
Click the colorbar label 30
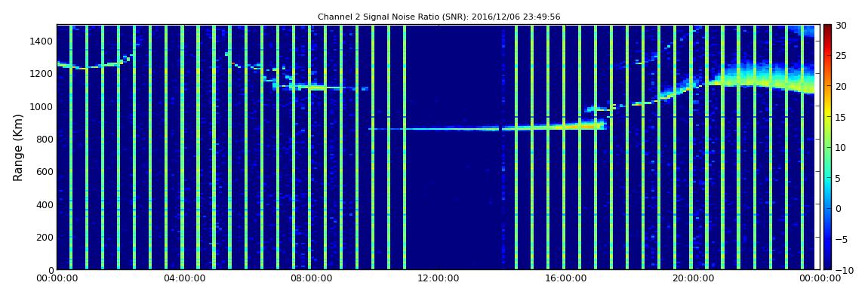point(842,26)
